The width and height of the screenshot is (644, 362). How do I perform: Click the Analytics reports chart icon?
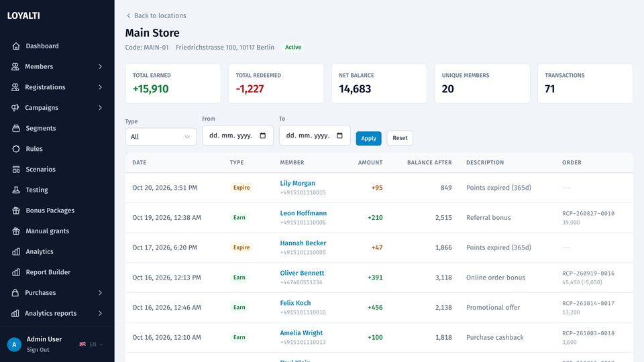click(x=15, y=313)
